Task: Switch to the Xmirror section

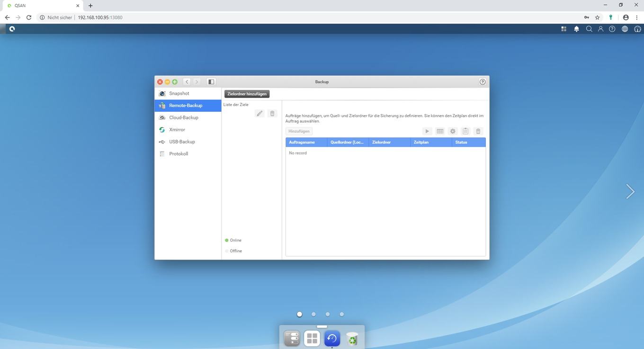Action: point(188,130)
